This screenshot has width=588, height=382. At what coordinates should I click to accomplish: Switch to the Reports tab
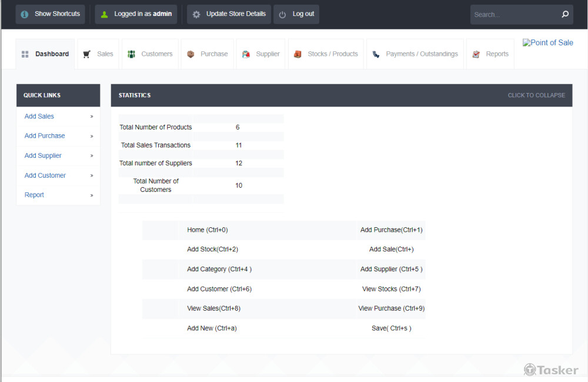tap(497, 54)
